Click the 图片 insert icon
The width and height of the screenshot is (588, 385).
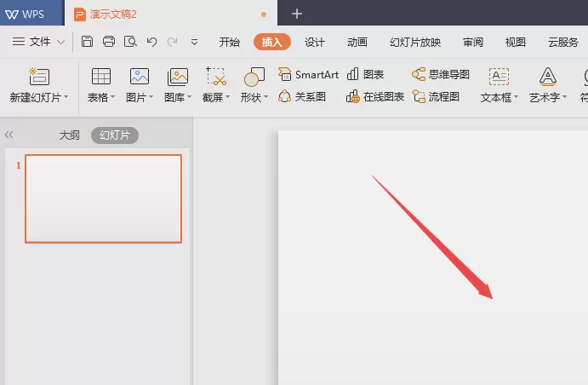(x=140, y=77)
